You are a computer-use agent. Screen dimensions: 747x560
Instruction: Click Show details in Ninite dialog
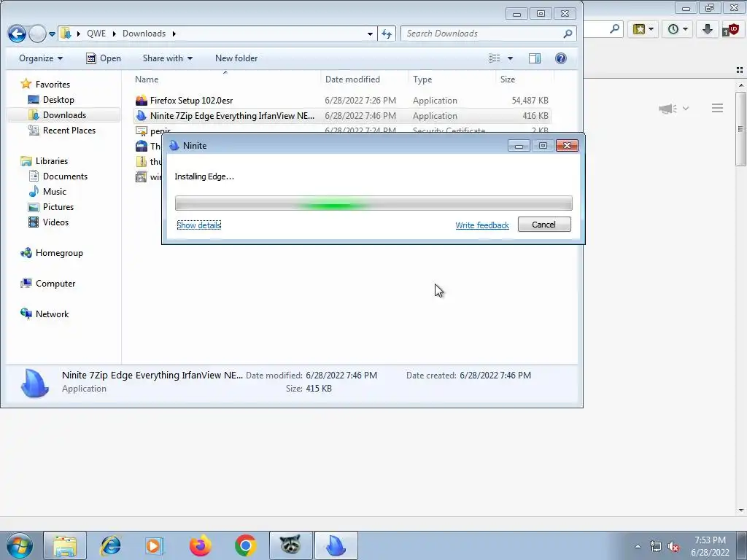click(x=198, y=225)
